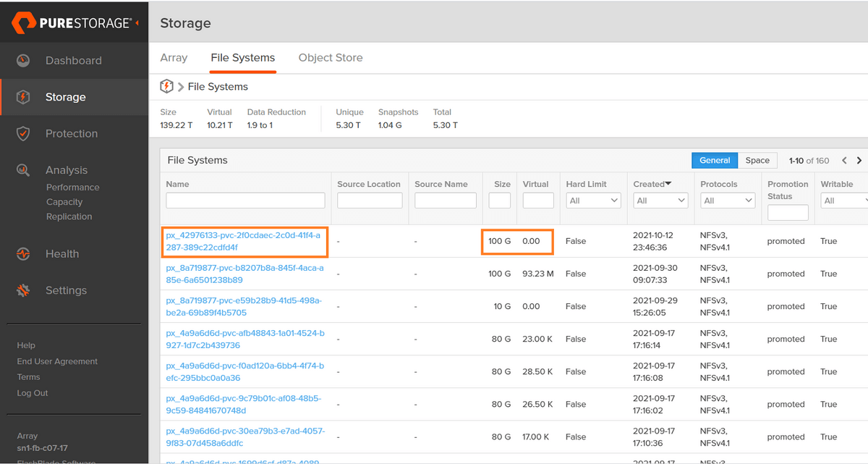Click the breadcrumb array shield icon
This screenshot has height=464, width=868.
tap(167, 87)
